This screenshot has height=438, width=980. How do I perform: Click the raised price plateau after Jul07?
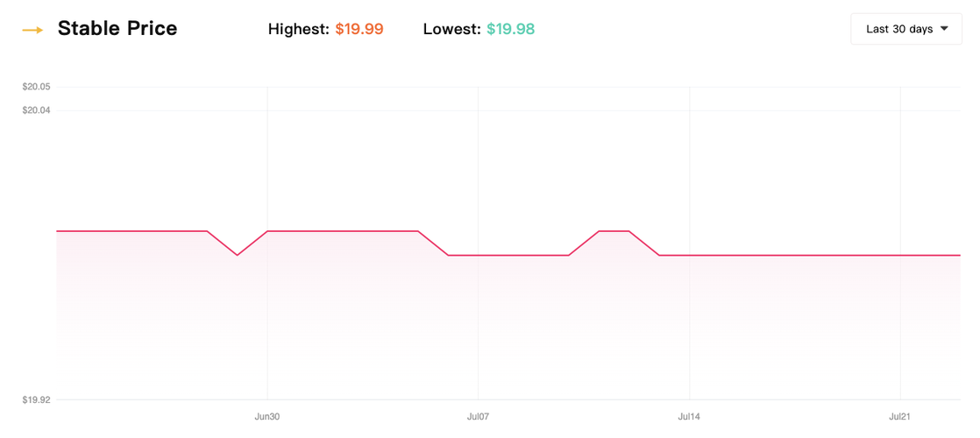pyautogui.click(x=614, y=231)
